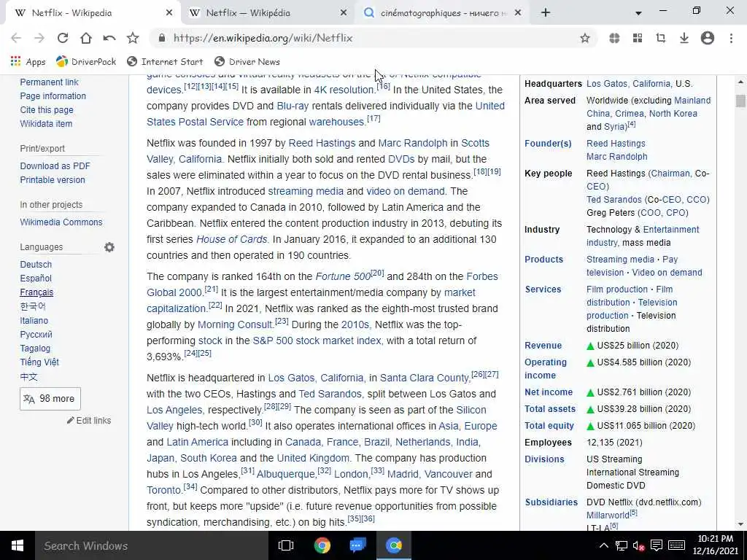Switch to the Netflix — Wikipédia tab

click(x=267, y=13)
